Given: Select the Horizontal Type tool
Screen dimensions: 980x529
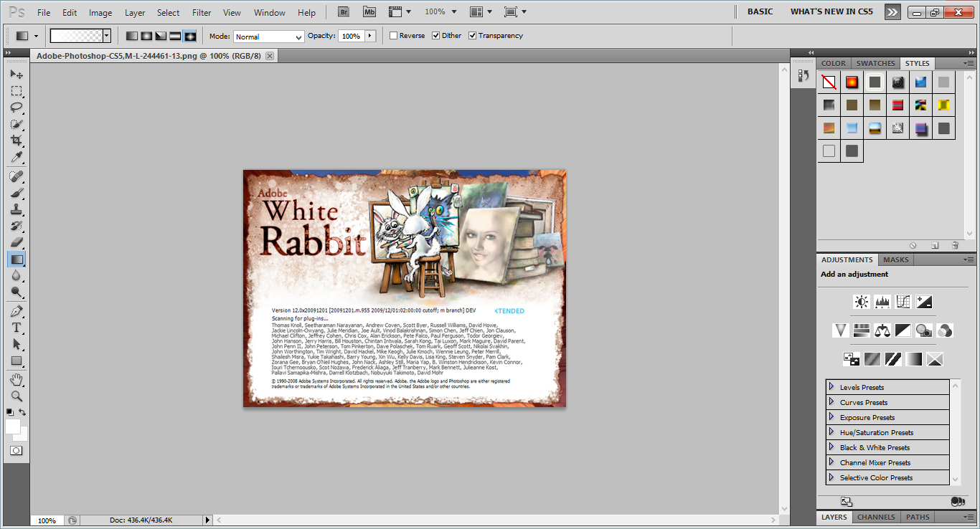Looking at the screenshot, I should (16, 328).
